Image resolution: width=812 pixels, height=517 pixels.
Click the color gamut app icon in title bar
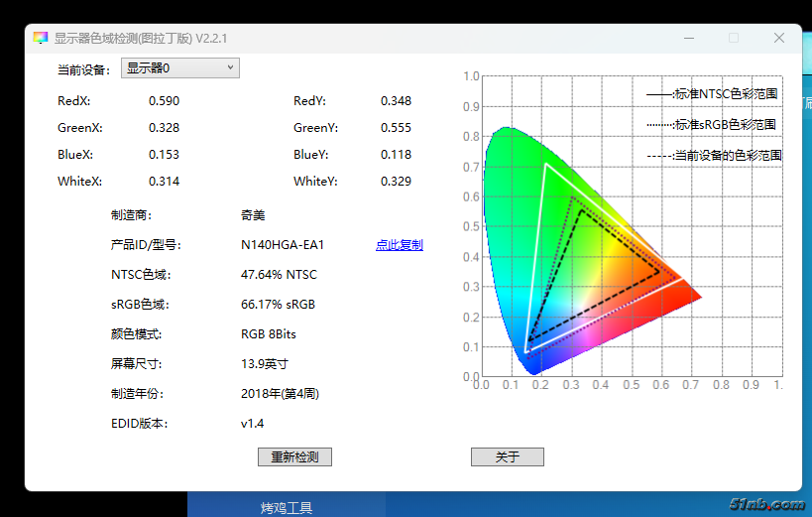pyautogui.click(x=40, y=39)
